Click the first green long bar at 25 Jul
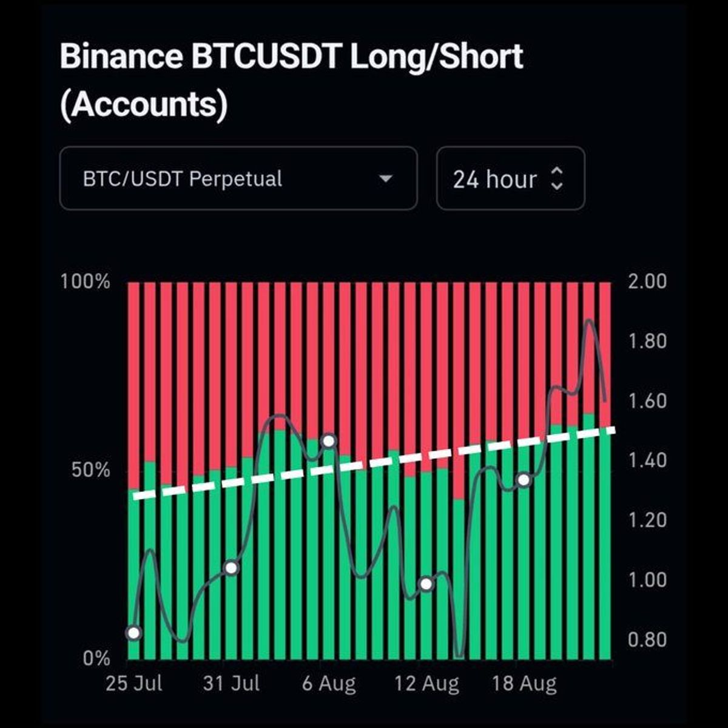Screen dimensions: 728x728 coord(133,573)
